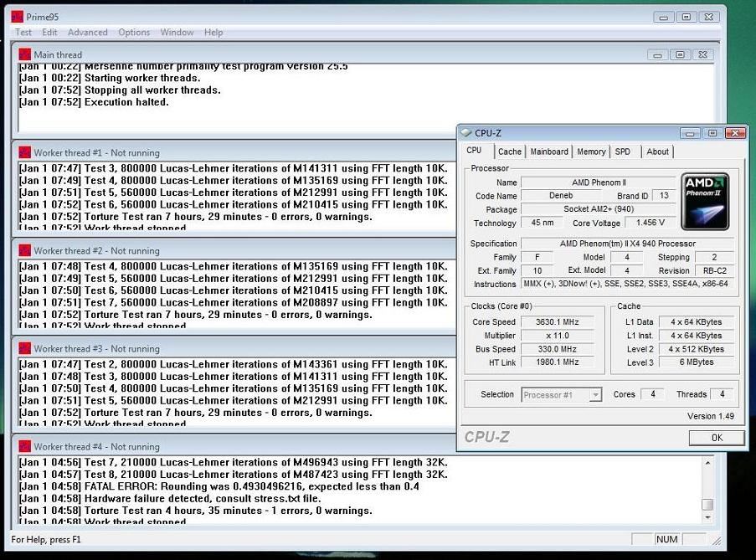
Task: Click the CPU-Z title bar icon
Action: pyautogui.click(x=465, y=132)
